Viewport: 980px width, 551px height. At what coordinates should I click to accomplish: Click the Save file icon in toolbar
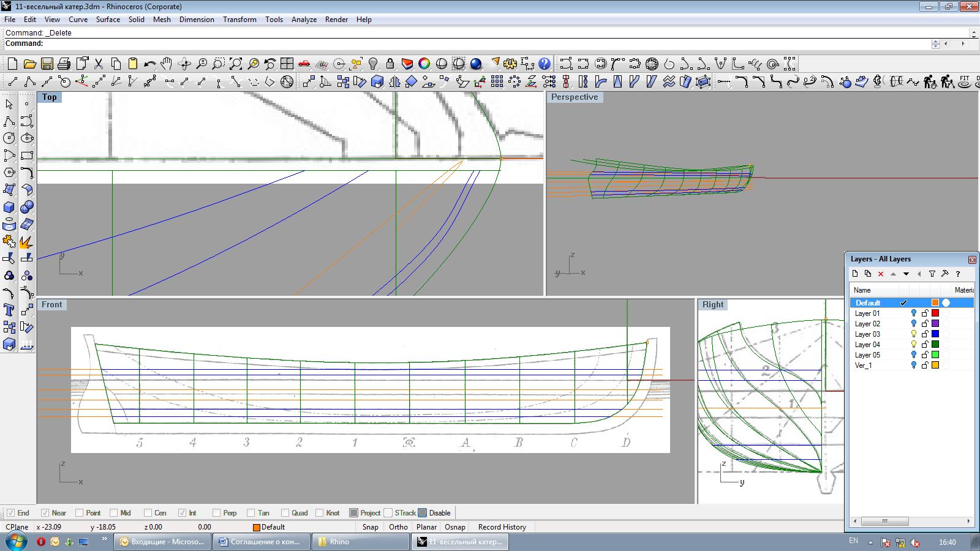pyautogui.click(x=47, y=64)
